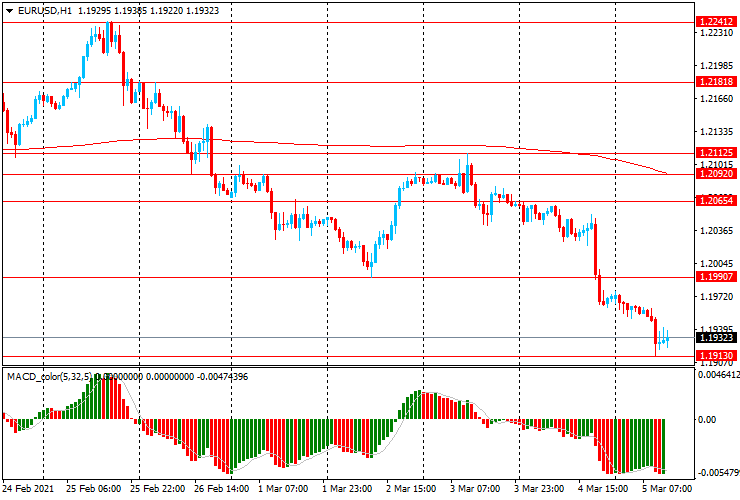Click the 1.21660 price axis value
Viewport: 740px width, 500px height.
click(717, 99)
